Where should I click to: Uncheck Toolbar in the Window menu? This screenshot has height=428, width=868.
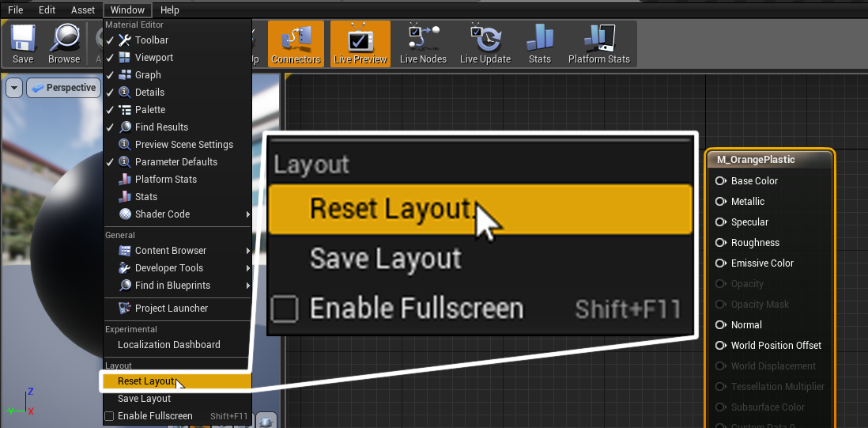(177, 40)
